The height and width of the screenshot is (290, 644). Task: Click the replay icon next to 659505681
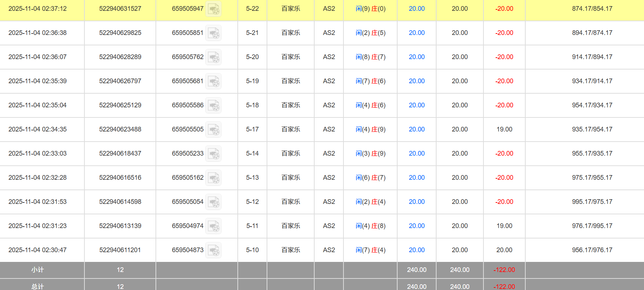[214, 81]
